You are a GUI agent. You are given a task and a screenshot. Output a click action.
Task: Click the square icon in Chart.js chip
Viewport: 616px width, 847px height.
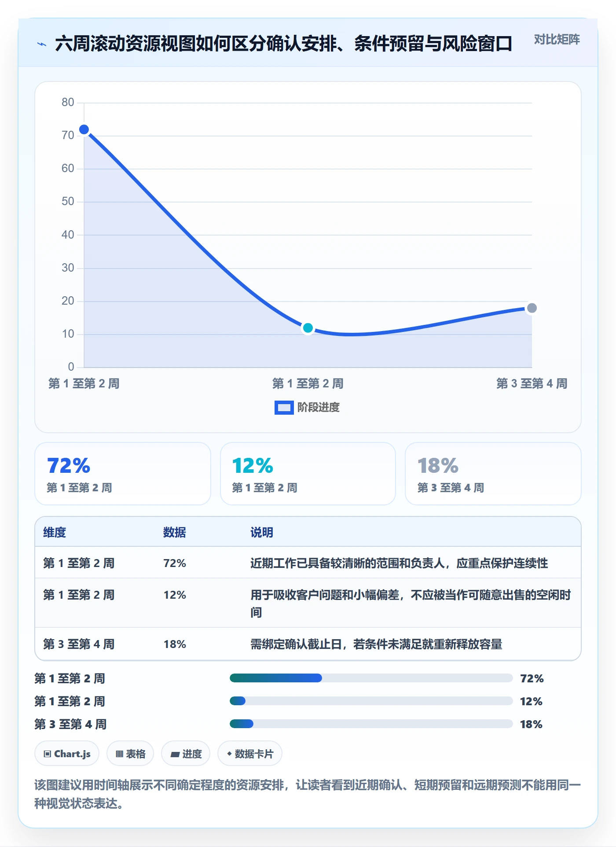tap(47, 754)
